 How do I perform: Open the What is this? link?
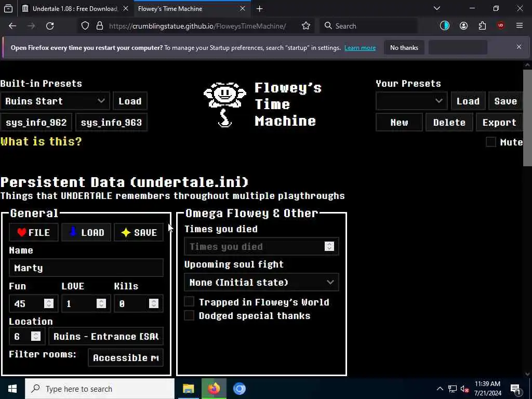pos(41,141)
